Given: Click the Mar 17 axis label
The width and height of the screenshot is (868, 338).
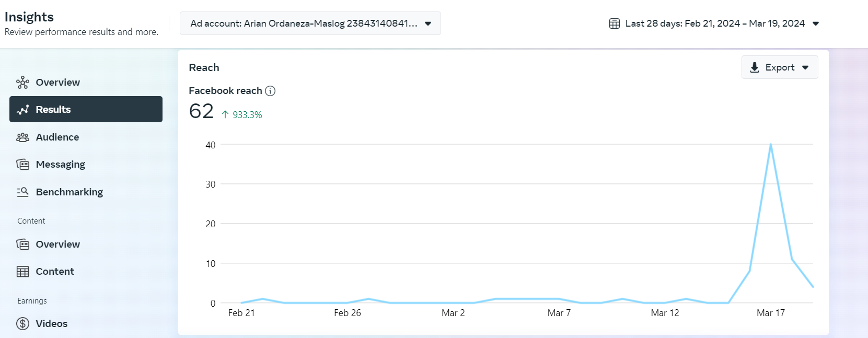Looking at the screenshot, I should [771, 313].
